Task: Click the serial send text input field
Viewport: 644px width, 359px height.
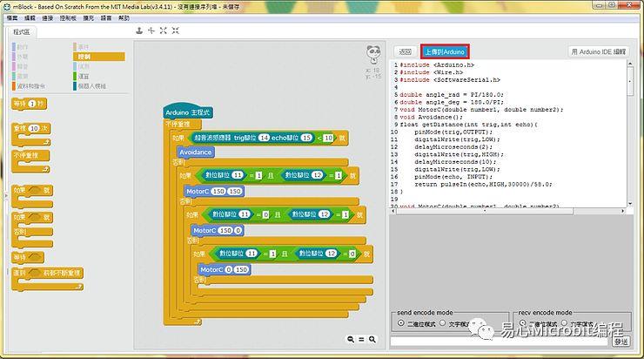Action: click(x=500, y=342)
